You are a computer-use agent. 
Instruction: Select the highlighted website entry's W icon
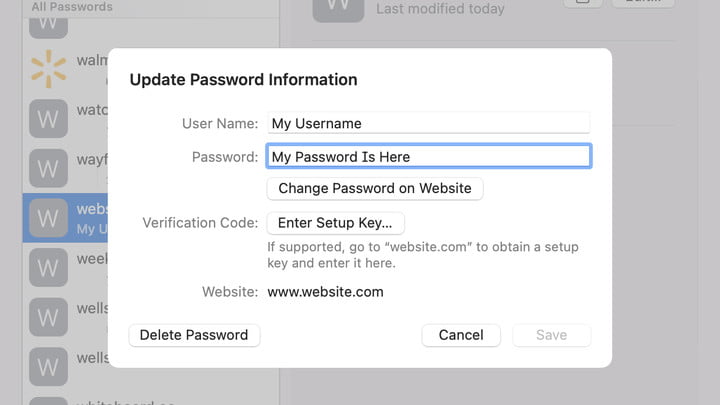(x=48, y=218)
